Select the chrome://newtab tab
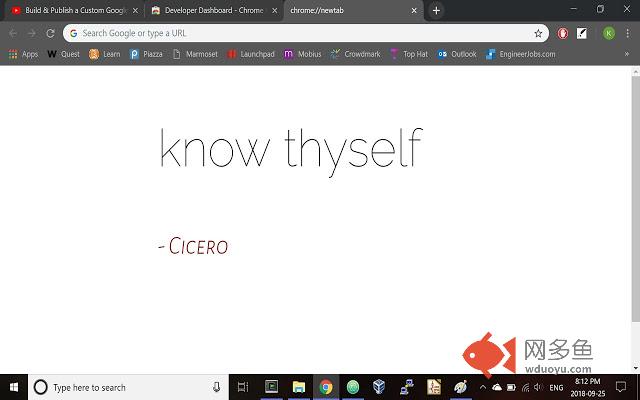Viewport: 640px width, 400px height. point(353,11)
